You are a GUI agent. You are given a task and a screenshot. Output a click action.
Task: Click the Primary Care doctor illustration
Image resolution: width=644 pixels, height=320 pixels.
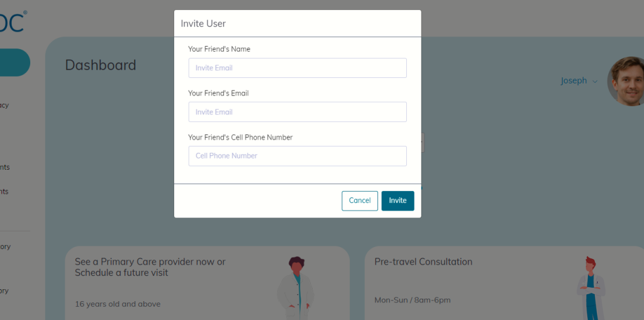pyautogui.click(x=296, y=288)
